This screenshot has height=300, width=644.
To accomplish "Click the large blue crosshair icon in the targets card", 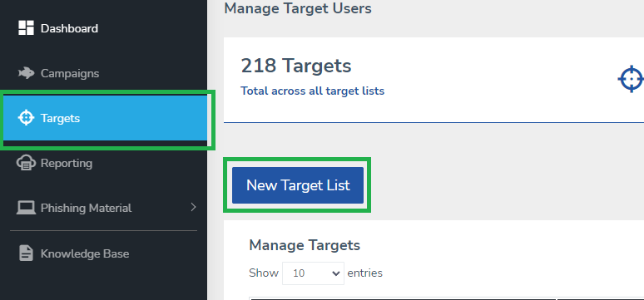I will [631, 79].
